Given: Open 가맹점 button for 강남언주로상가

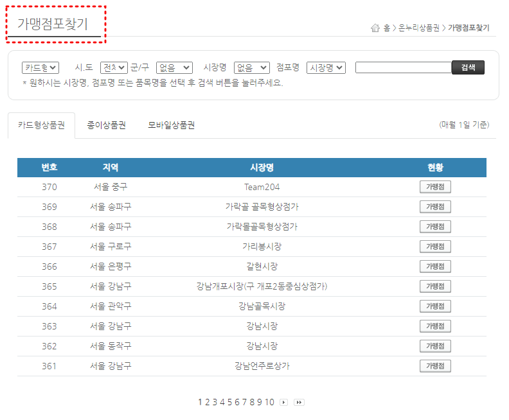Looking at the screenshot, I should 435,366.
